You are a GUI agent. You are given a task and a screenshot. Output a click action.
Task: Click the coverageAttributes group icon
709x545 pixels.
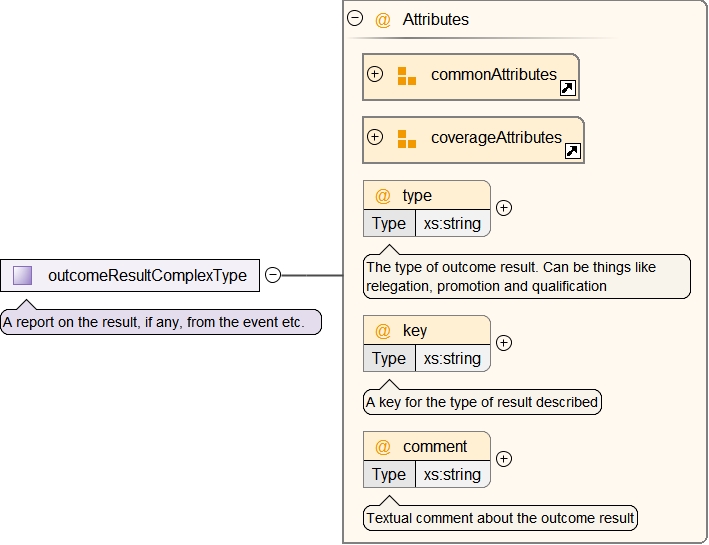coord(406,139)
